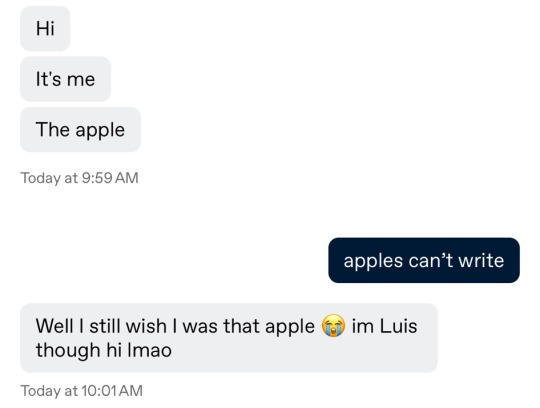Select the dark "apples can't write" reply bubble
The height and width of the screenshot is (408, 540).
tap(424, 260)
